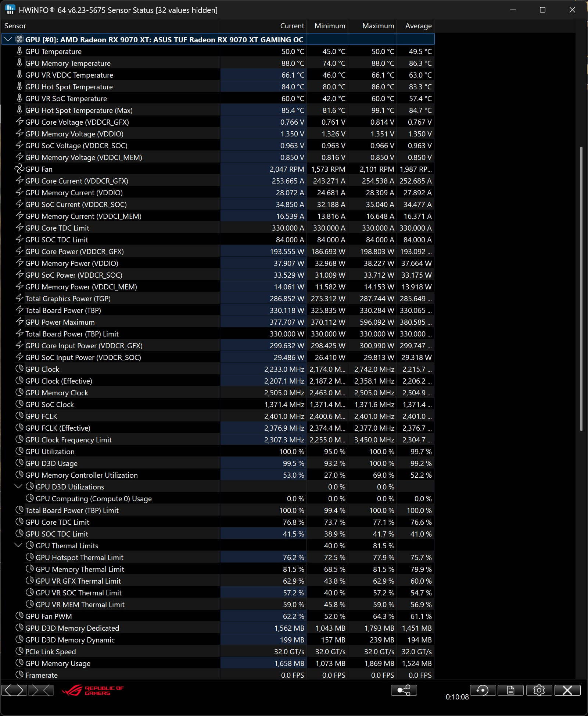
Task: Click the Maximum column header
Action: [x=372, y=26]
